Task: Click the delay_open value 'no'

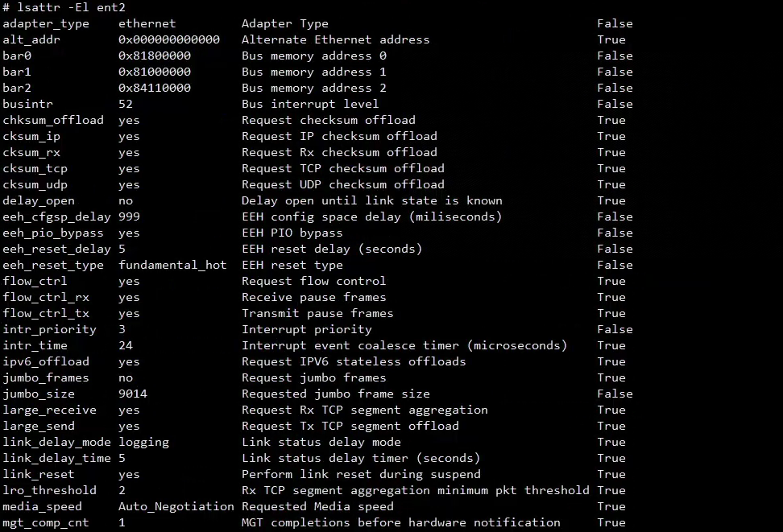Action: (x=126, y=200)
